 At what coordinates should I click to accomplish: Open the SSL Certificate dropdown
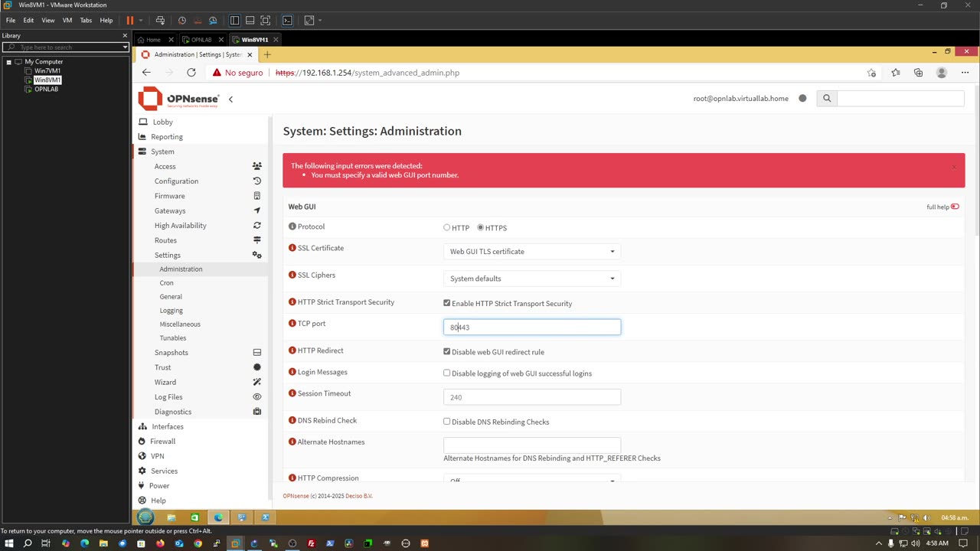click(532, 251)
